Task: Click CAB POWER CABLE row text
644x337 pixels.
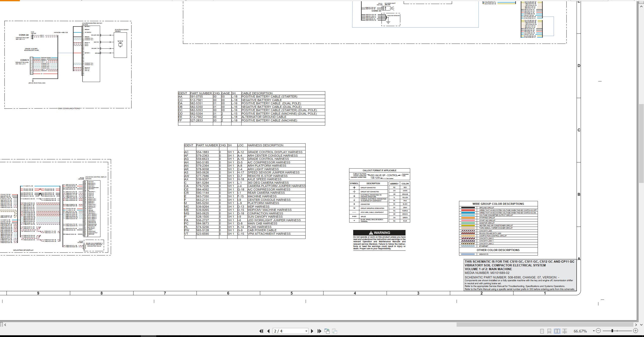Action: pyautogui.click(x=262, y=230)
